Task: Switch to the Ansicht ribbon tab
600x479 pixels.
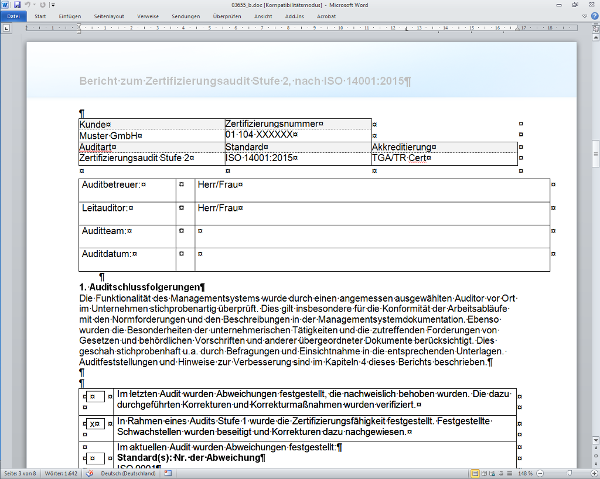Action: coord(260,17)
